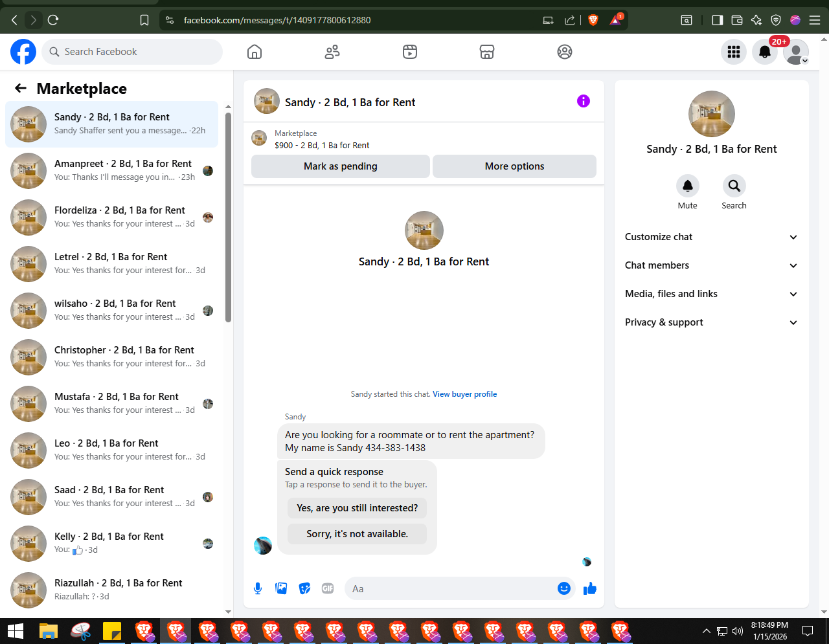Expand Chat members section

click(711, 265)
